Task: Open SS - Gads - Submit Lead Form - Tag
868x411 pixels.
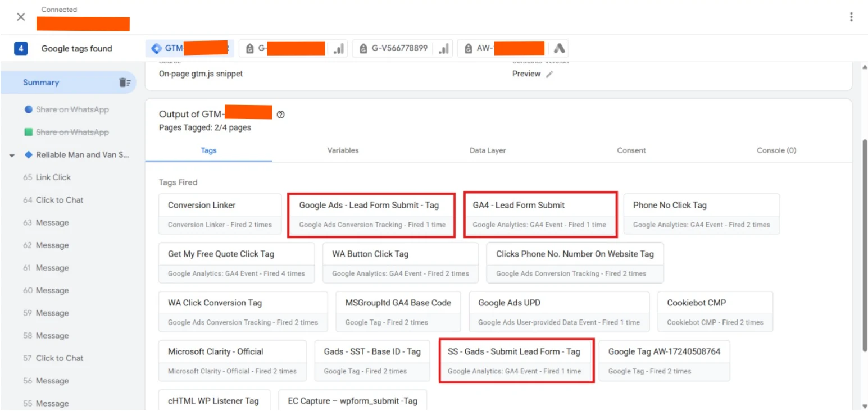Action: (x=516, y=361)
